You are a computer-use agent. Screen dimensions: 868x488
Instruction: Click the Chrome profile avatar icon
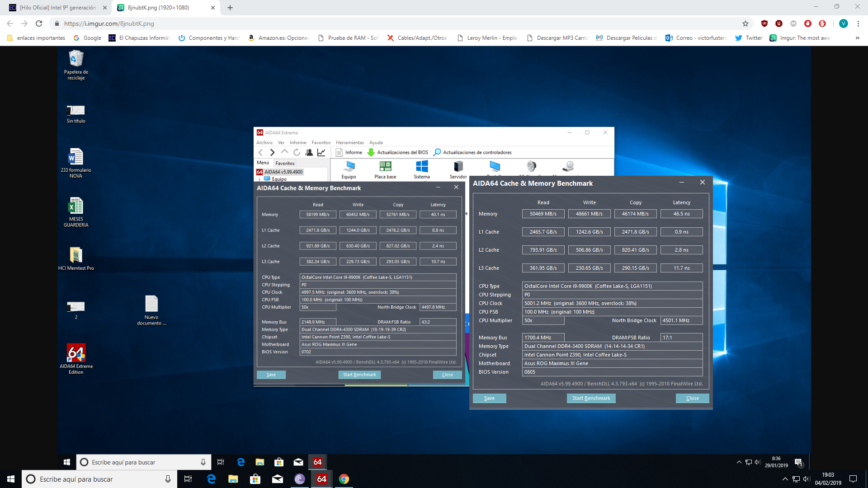point(844,23)
